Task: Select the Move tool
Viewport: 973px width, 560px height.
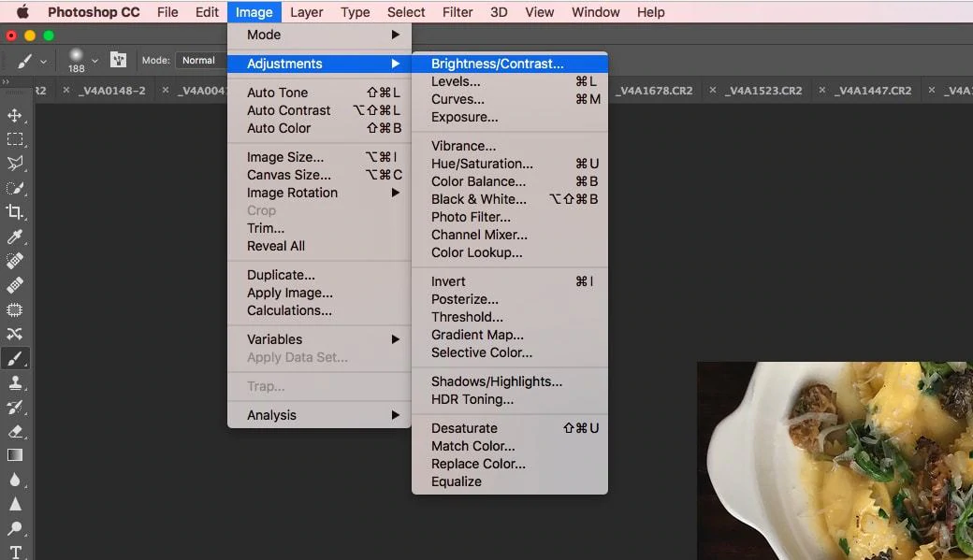Action: (x=15, y=115)
